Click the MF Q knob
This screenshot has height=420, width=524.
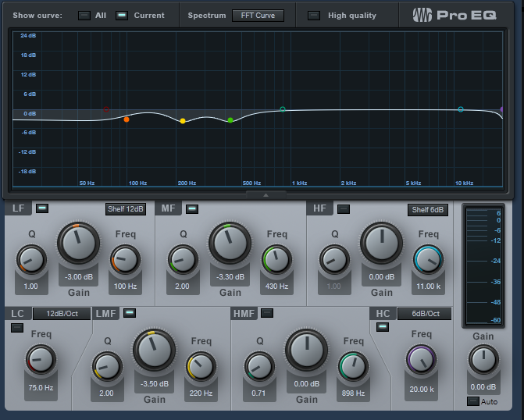[x=183, y=260]
